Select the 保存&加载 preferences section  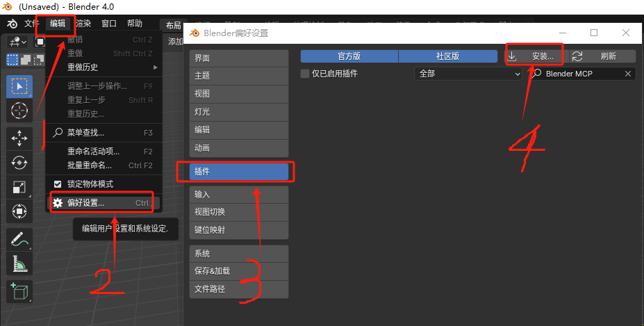click(x=238, y=271)
